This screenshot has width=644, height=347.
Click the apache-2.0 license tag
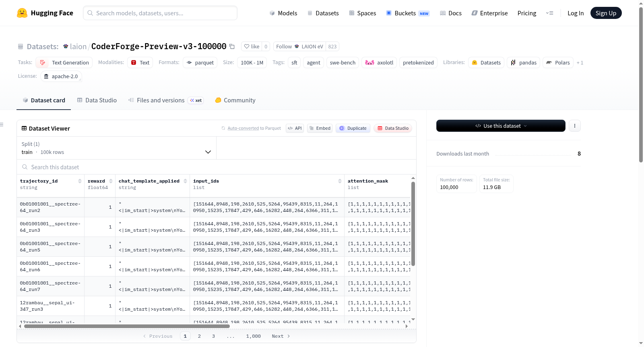coord(61,76)
